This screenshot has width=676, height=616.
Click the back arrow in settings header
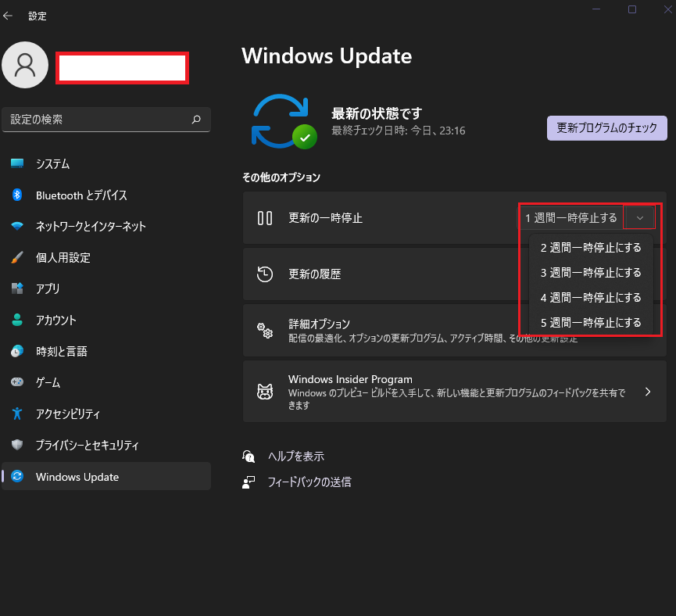[x=8, y=16]
